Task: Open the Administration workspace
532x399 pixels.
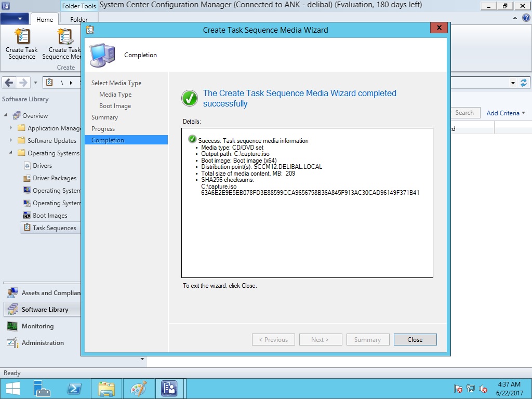Action: [x=43, y=343]
